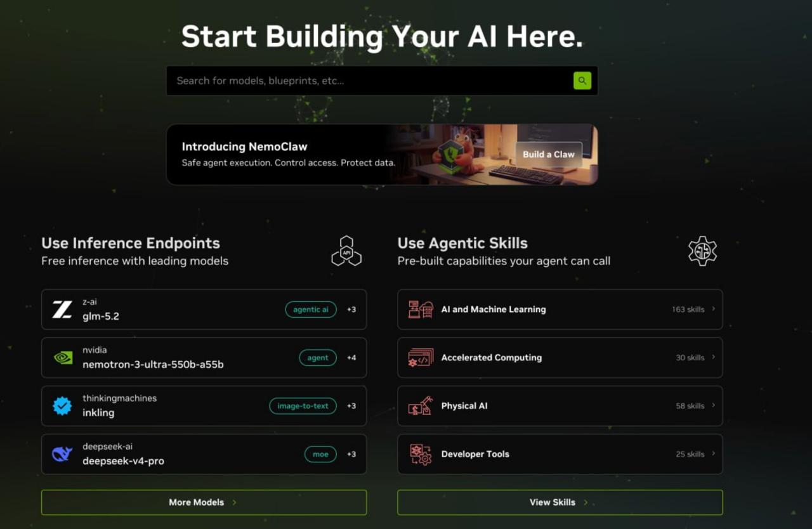Click the Build a Claw button
Image resolution: width=812 pixels, height=529 pixels.
(549, 154)
